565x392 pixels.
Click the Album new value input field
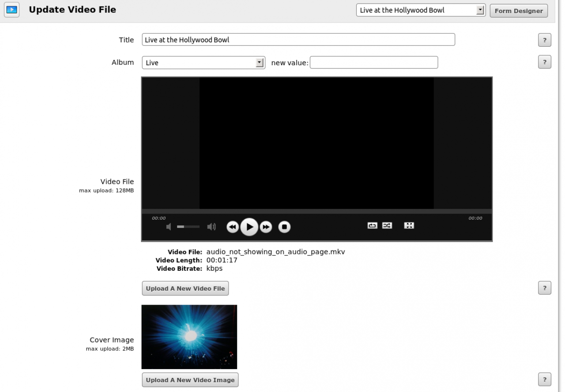[374, 62]
